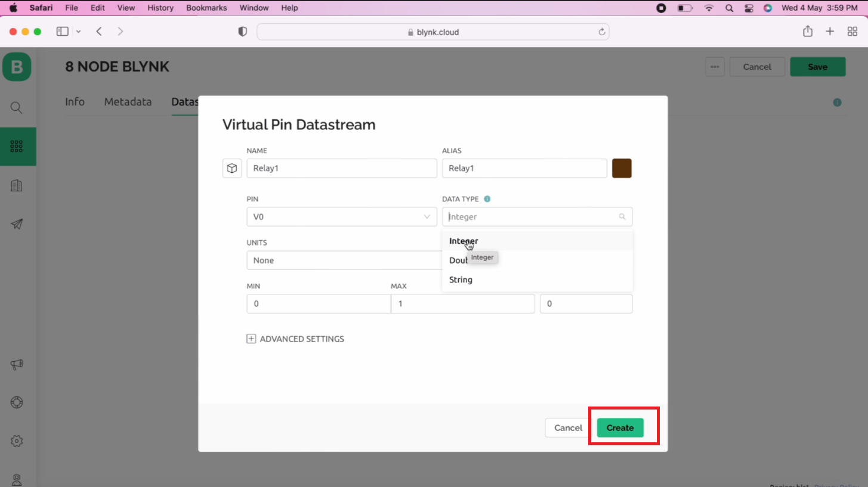This screenshot has width=868, height=487.
Task: Open the Organizations building icon in sidebar
Action: [x=17, y=185]
